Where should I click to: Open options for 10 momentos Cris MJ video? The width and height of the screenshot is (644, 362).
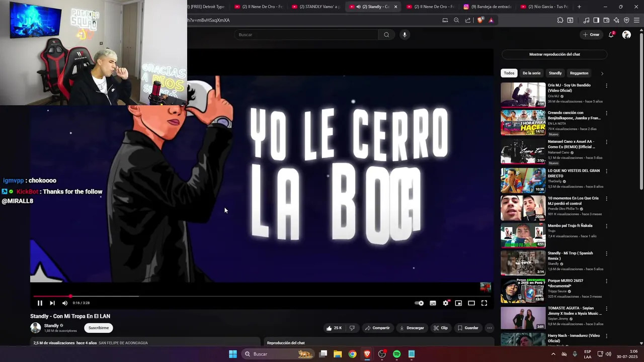[606, 199]
